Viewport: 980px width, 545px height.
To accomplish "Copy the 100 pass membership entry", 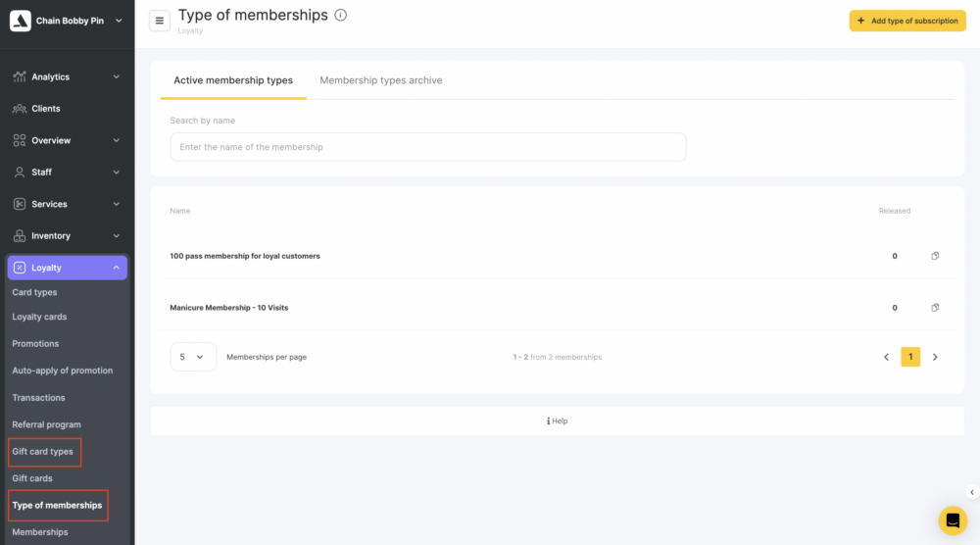I will click(935, 256).
